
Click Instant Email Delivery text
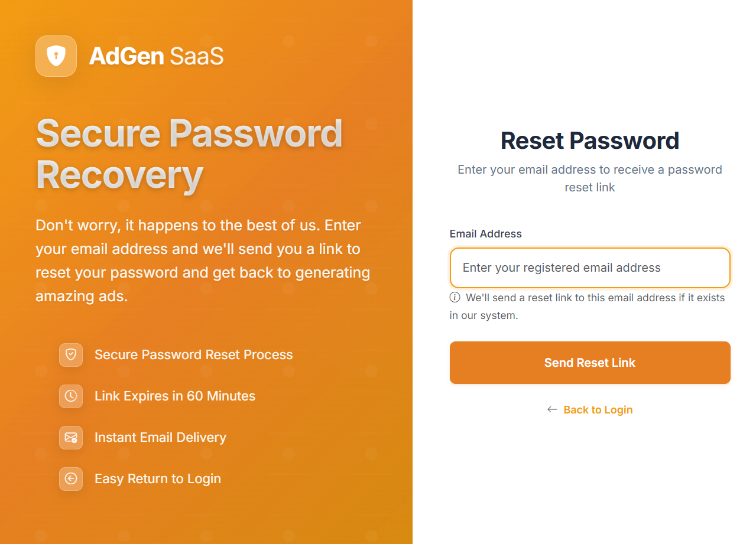pyautogui.click(x=160, y=438)
